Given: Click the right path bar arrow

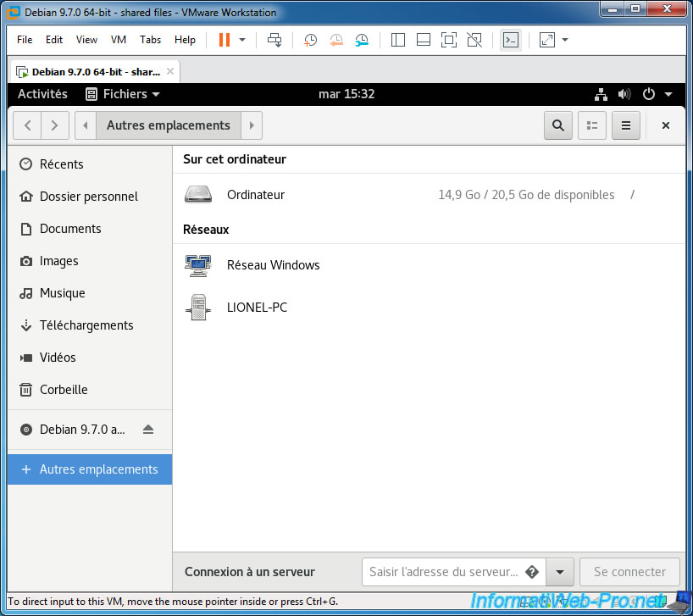Looking at the screenshot, I should [x=252, y=125].
